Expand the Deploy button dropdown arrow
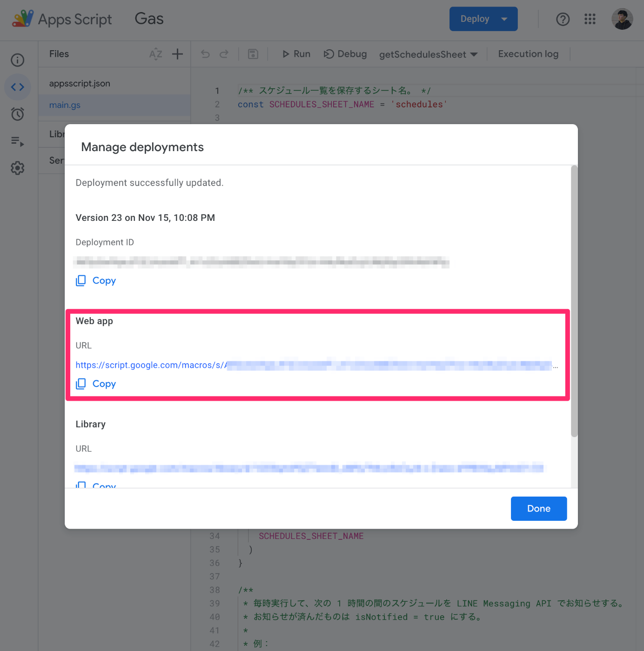The width and height of the screenshot is (644, 651). point(504,19)
